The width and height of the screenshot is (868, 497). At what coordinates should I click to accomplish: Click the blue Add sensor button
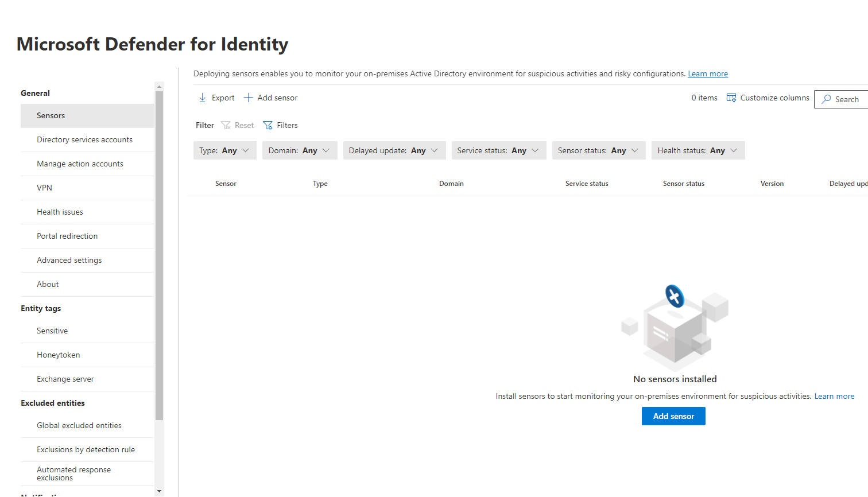point(673,416)
